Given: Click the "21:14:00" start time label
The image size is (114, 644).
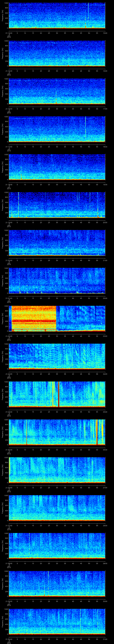Looking at the screenshot, I should click(x=9, y=33).
